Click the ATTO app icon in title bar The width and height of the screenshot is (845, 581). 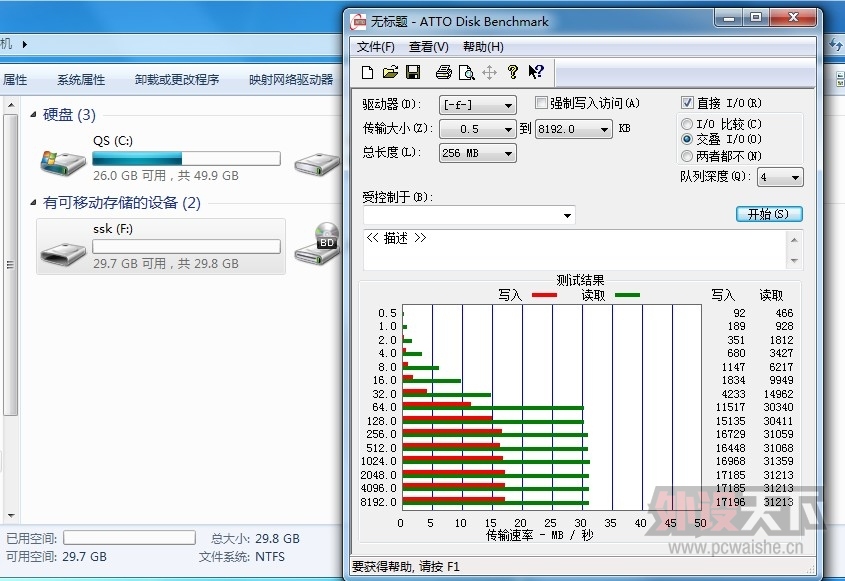358,22
